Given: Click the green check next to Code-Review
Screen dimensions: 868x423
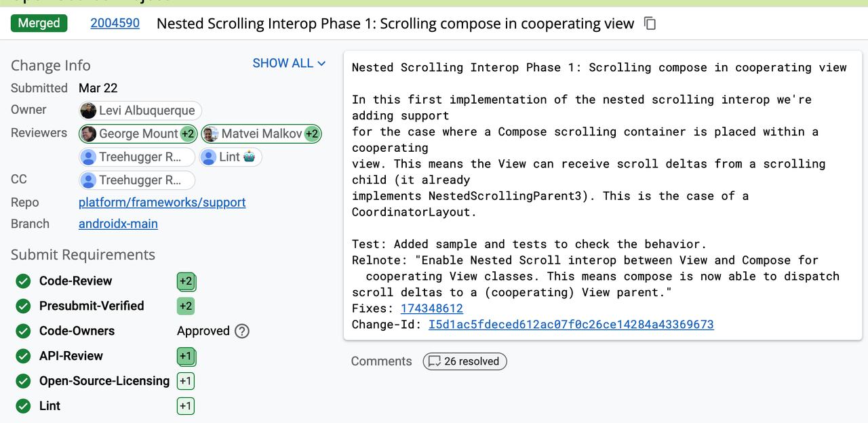Looking at the screenshot, I should pos(23,281).
